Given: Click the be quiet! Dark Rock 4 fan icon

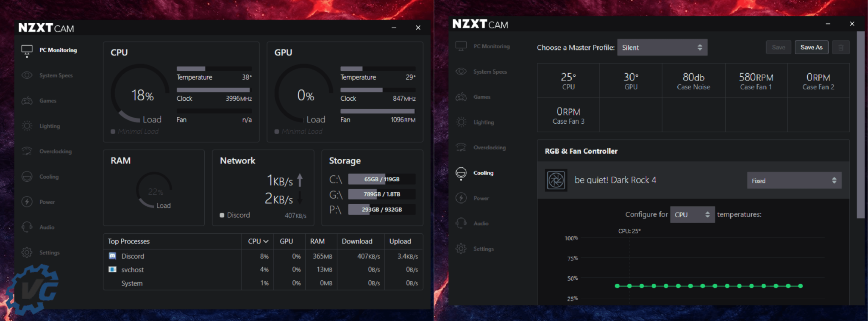Looking at the screenshot, I should click(x=556, y=180).
